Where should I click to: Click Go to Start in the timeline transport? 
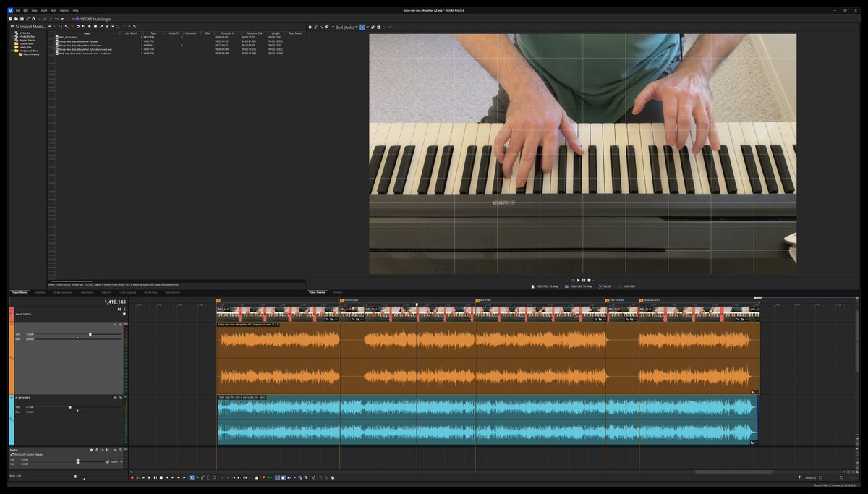tap(166, 477)
